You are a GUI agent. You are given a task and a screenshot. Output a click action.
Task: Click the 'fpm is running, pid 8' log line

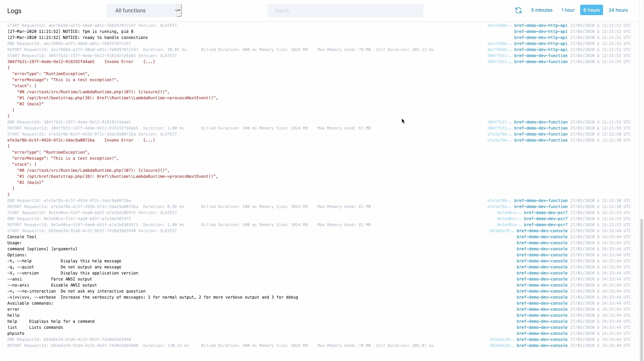70,32
